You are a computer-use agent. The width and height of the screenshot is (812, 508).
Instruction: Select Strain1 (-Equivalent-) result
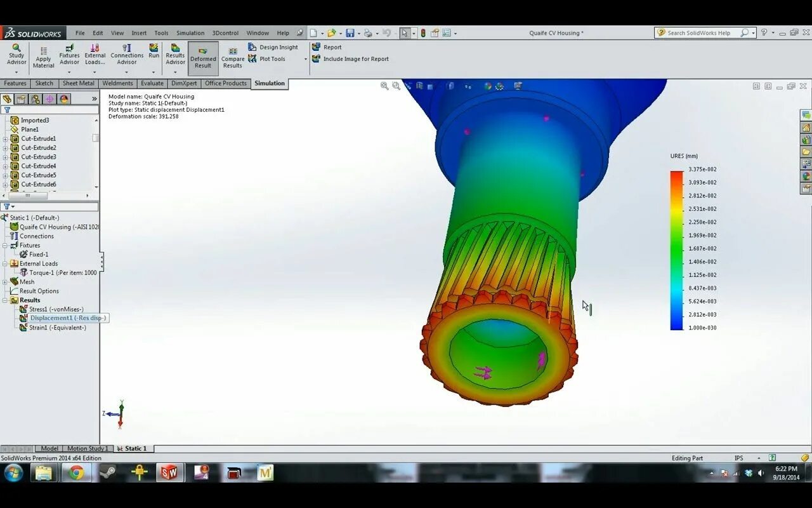point(53,328)
